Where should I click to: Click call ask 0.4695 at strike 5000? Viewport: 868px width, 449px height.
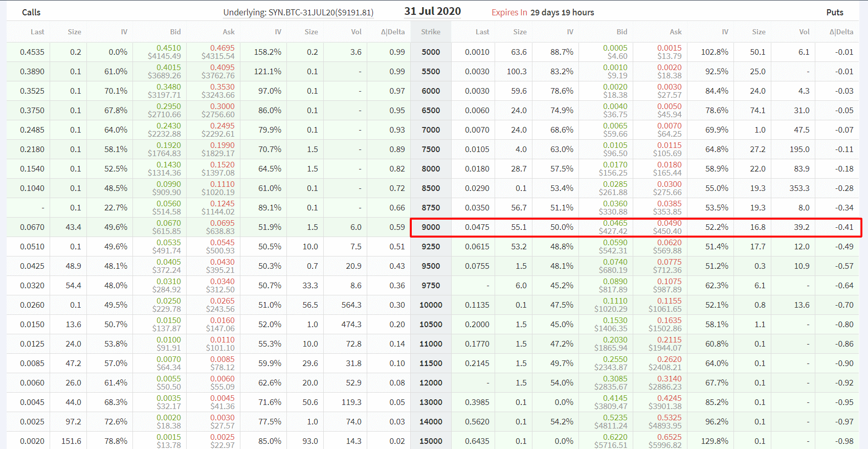click(x=222, y=48)
